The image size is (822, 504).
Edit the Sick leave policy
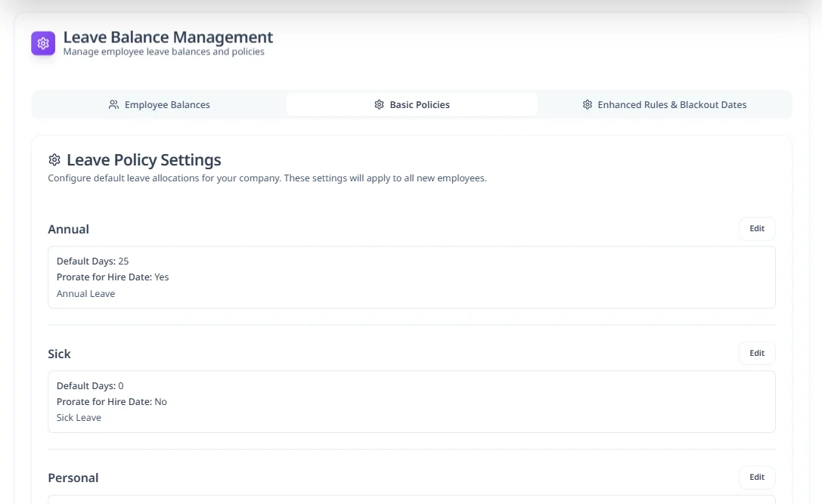click(757, 353)
